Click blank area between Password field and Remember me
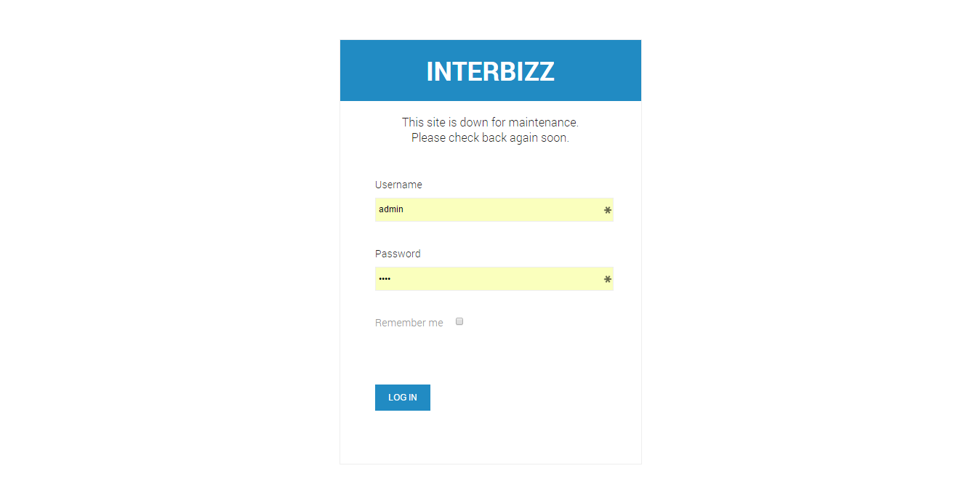980x503 pixels. (494, 302)
